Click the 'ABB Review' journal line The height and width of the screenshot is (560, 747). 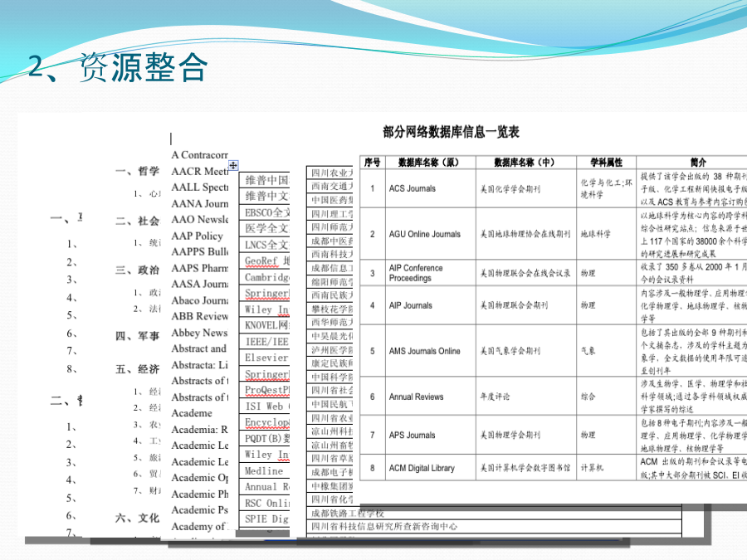[199, 316]
